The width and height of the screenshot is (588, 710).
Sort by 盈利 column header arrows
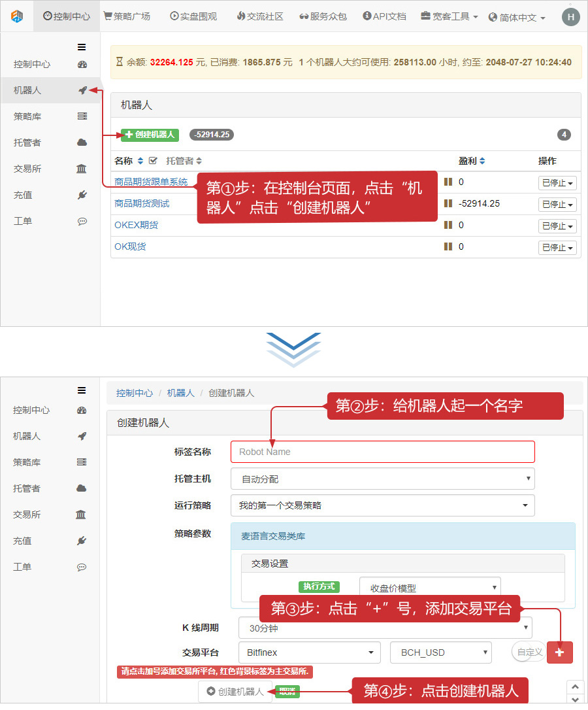[482, 161]
